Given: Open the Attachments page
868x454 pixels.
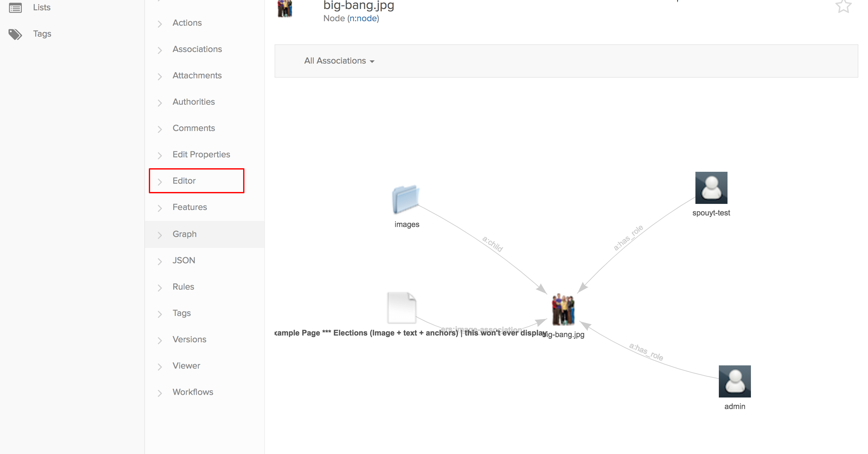Looking at the screenshot, I should click(x=197, y=75).
